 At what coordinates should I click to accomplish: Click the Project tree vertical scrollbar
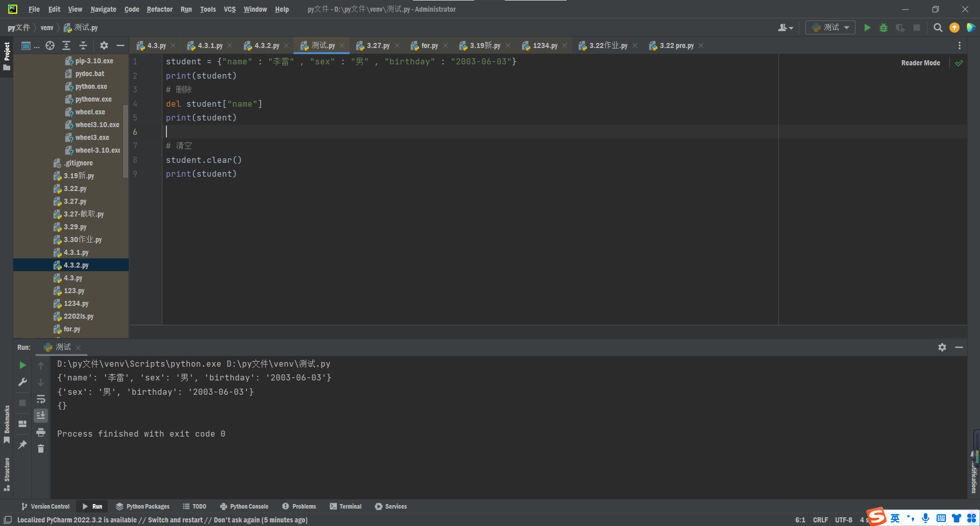click(126, 141)
